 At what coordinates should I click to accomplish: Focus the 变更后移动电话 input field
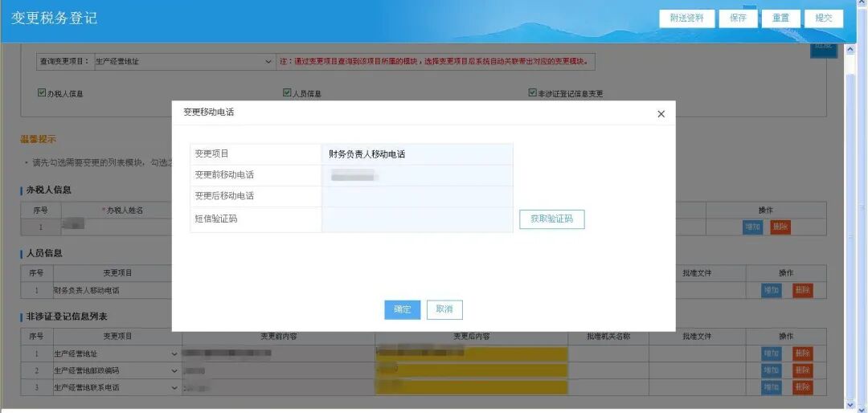click(x=417, y=197)
